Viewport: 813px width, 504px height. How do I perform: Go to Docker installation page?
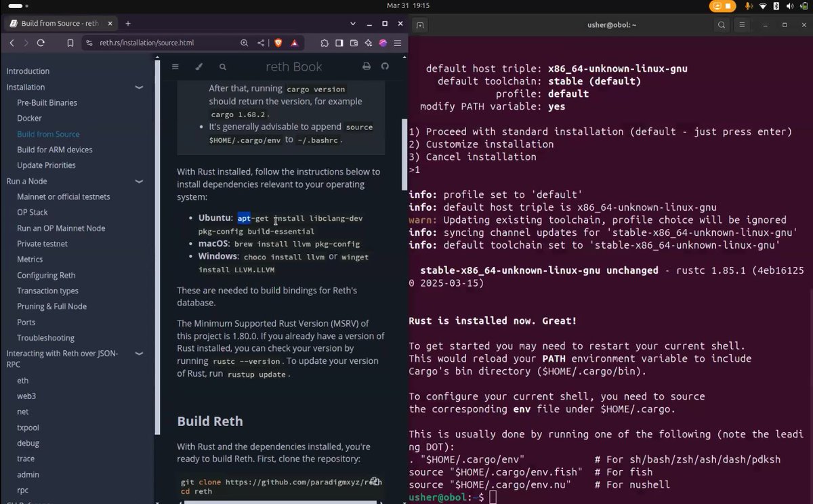pos(29,119)
